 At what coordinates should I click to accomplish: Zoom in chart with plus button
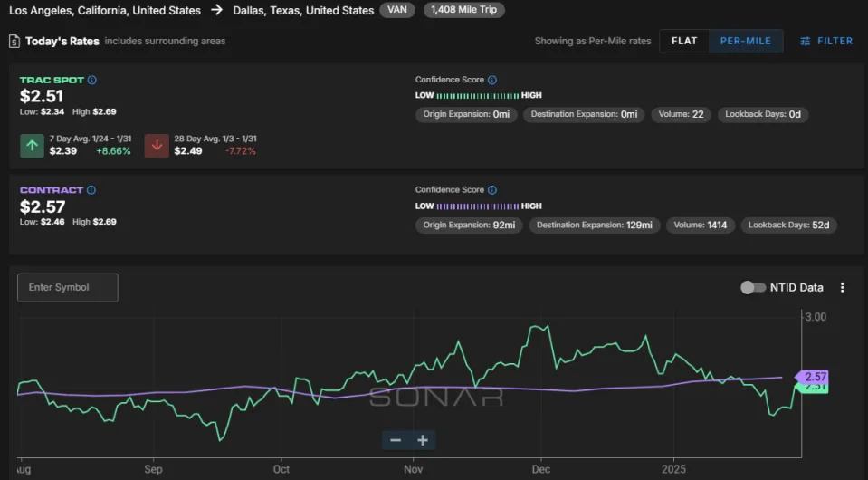[423, 440]
